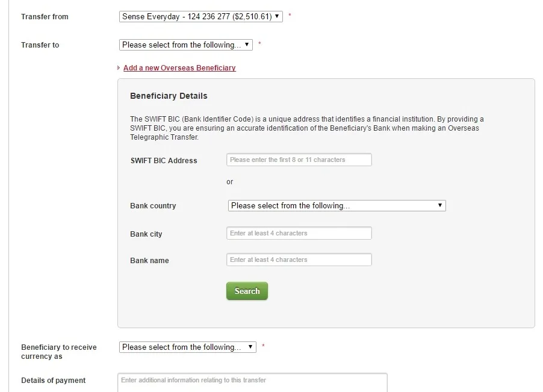Click the Bank name label
The image size is (543, 392).
coord(149,261)
